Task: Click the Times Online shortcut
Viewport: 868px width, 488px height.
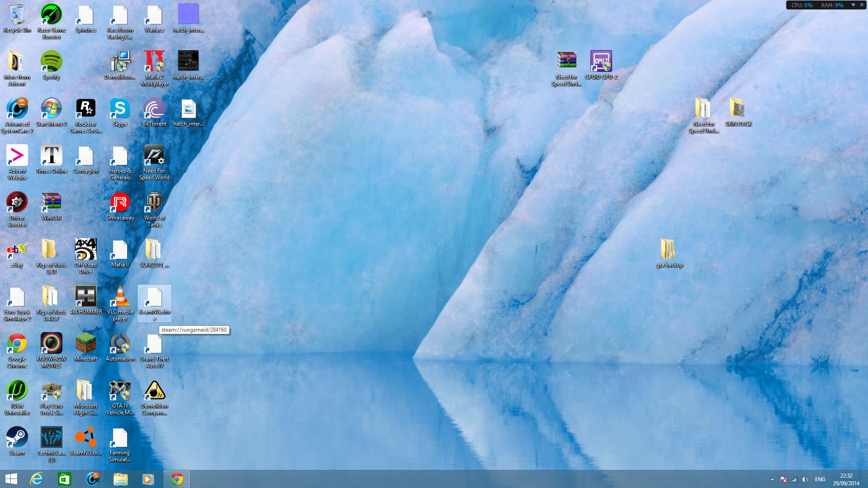Action: 51,160
